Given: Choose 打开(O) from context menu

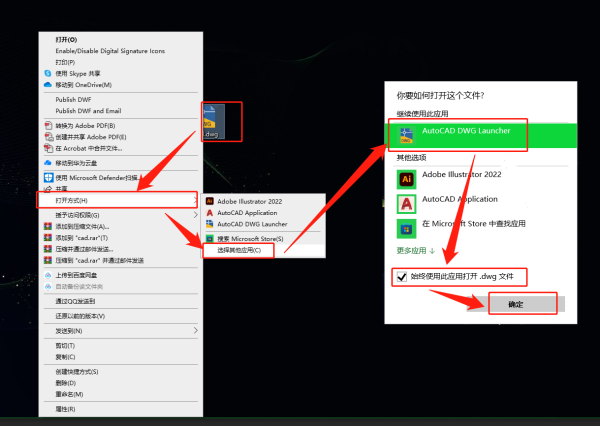Looking at the screenshot, I should [x=66, y=39].
